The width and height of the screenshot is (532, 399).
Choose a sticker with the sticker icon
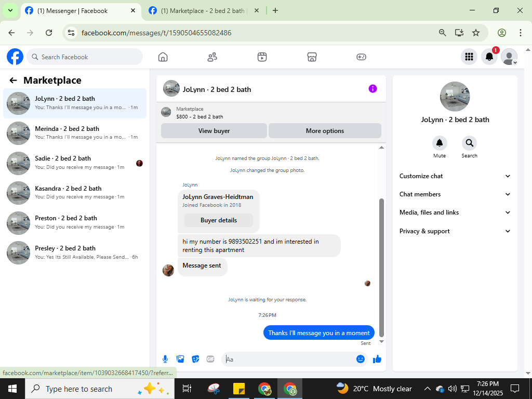[x=195, y=359]
